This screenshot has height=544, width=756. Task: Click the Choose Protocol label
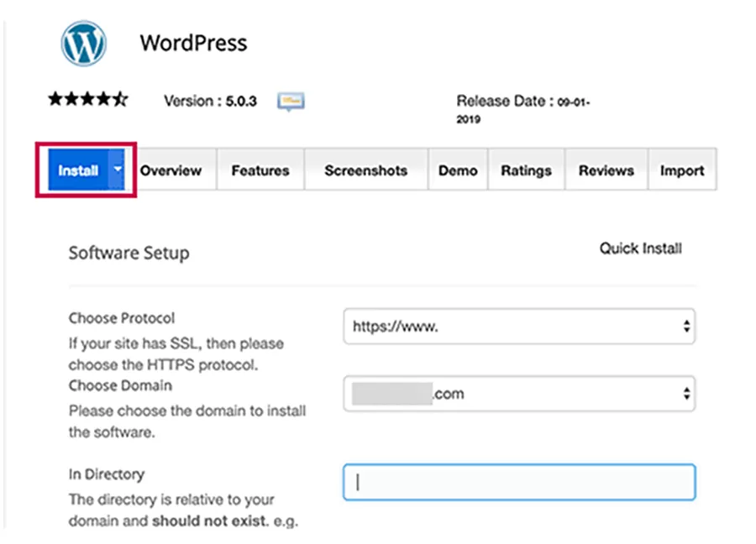click(x=122, y=318)
